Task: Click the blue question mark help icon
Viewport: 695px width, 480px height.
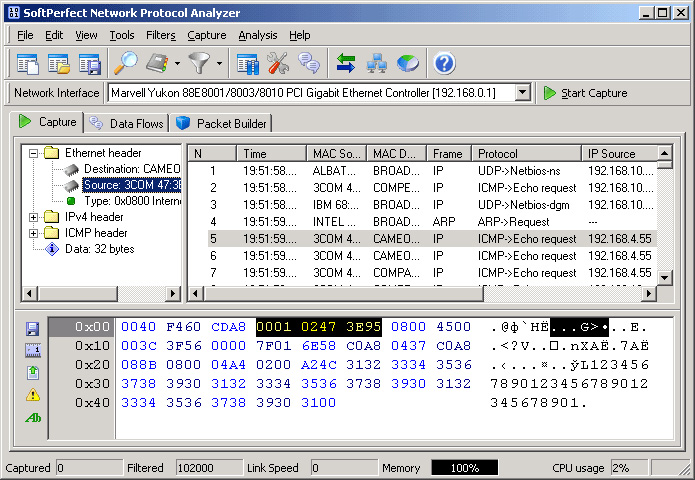Action: pos(444,64)
